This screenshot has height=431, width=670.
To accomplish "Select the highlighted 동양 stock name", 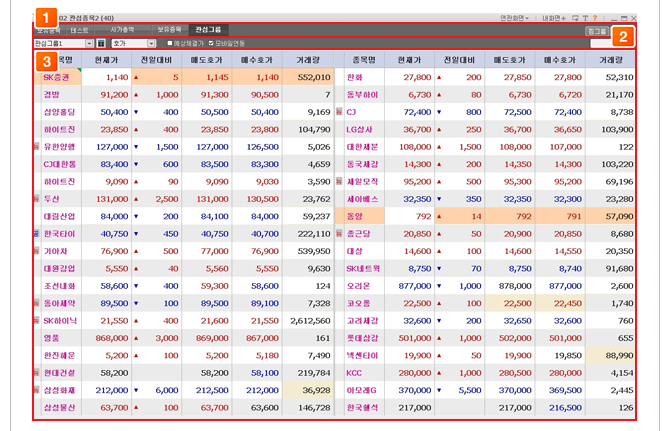I will tap(354, 217).
